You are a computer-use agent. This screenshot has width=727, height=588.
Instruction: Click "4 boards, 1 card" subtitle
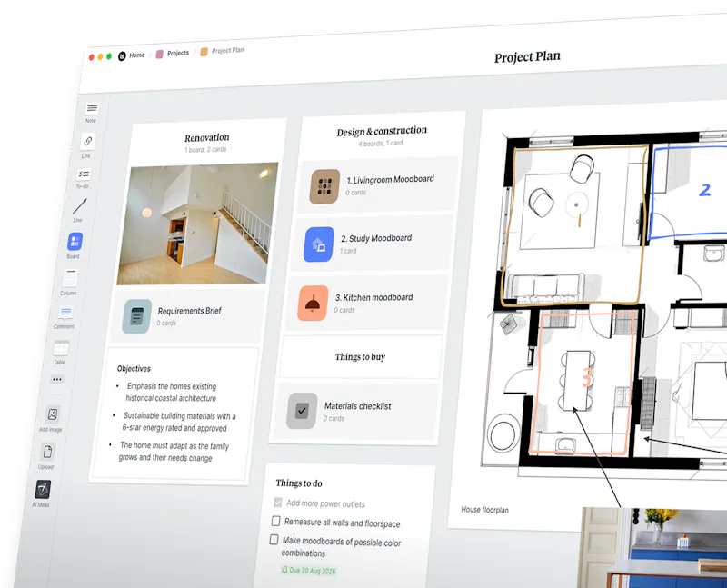pos(380,144)
